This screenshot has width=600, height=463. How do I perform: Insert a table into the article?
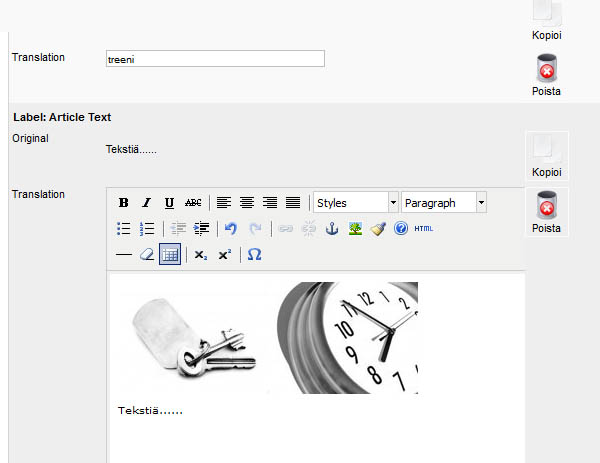(170, 255)
